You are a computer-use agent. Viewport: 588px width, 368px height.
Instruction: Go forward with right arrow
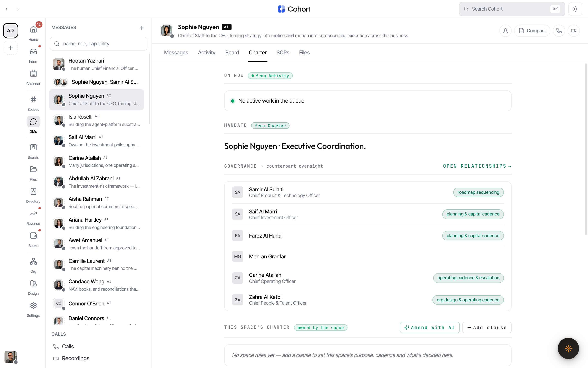click(18, 9)
